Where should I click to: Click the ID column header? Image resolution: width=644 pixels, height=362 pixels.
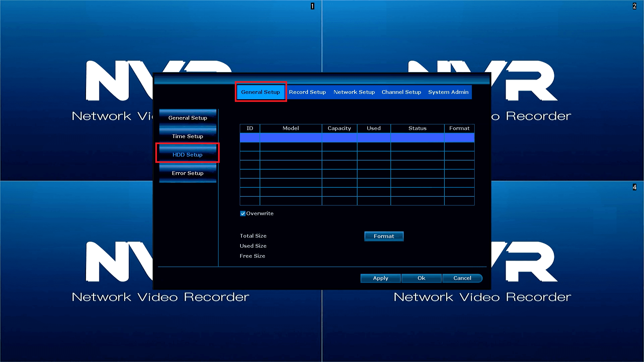tap(250, 128)
